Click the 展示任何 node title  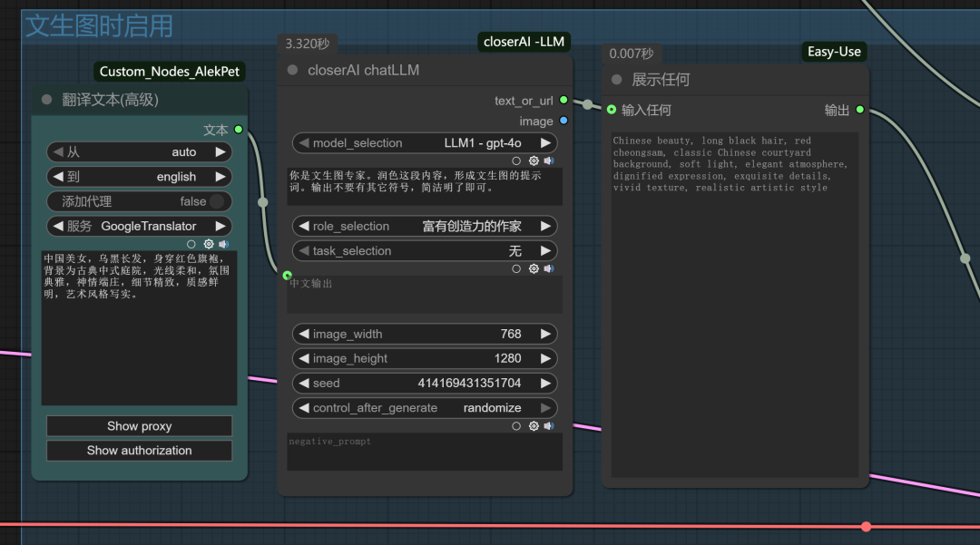[661, 80]
